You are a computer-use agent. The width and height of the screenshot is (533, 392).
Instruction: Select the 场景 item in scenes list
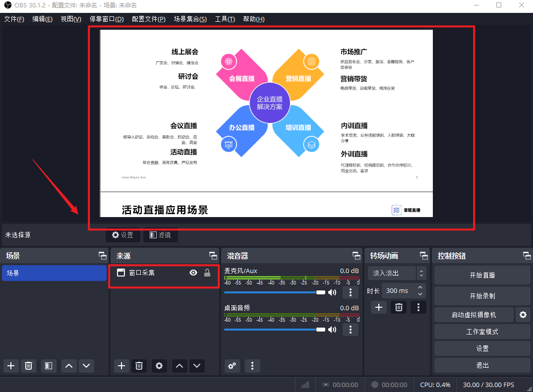click(54, 273)
